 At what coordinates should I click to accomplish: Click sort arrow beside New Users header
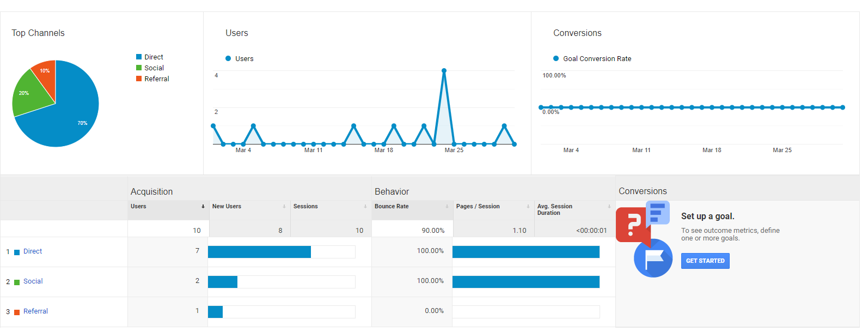click(x=284, y=207)
